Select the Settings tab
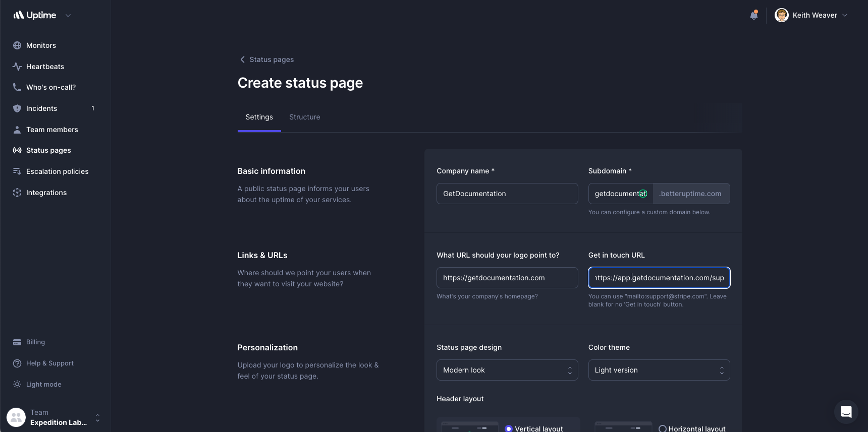868x432 pixels. coord(259,117)
